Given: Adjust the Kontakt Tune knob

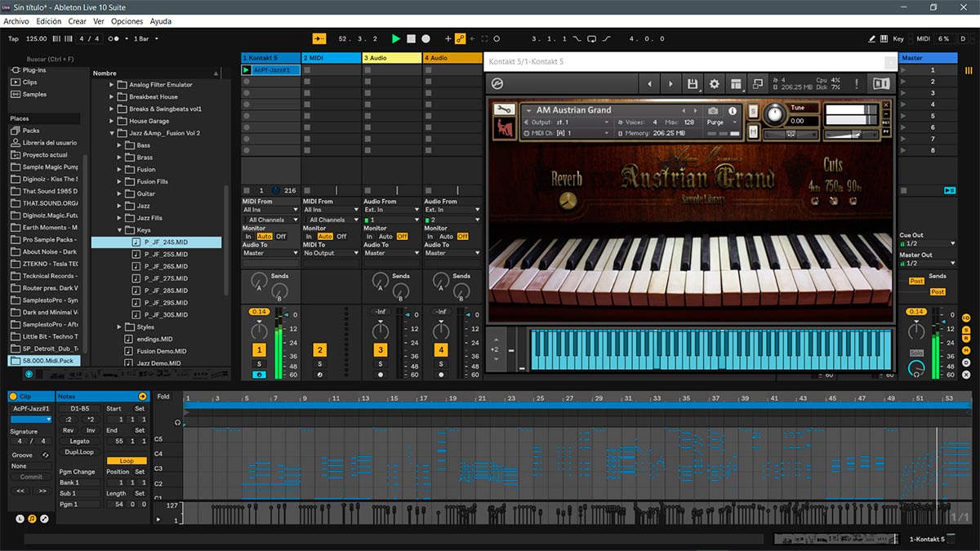Looking at the screenshot, I should 774,114.
